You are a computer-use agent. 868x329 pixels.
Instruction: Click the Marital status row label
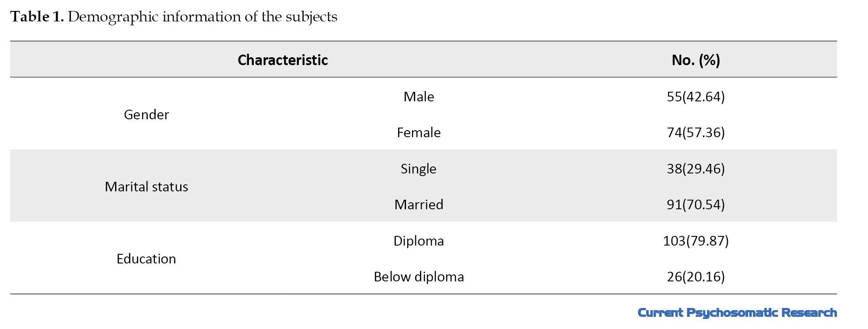coord(146,187)
